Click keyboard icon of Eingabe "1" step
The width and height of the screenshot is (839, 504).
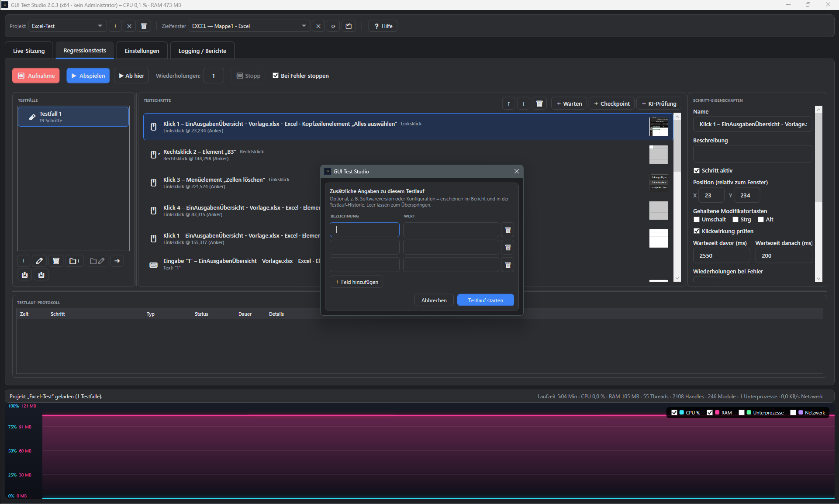click(154, 265)
